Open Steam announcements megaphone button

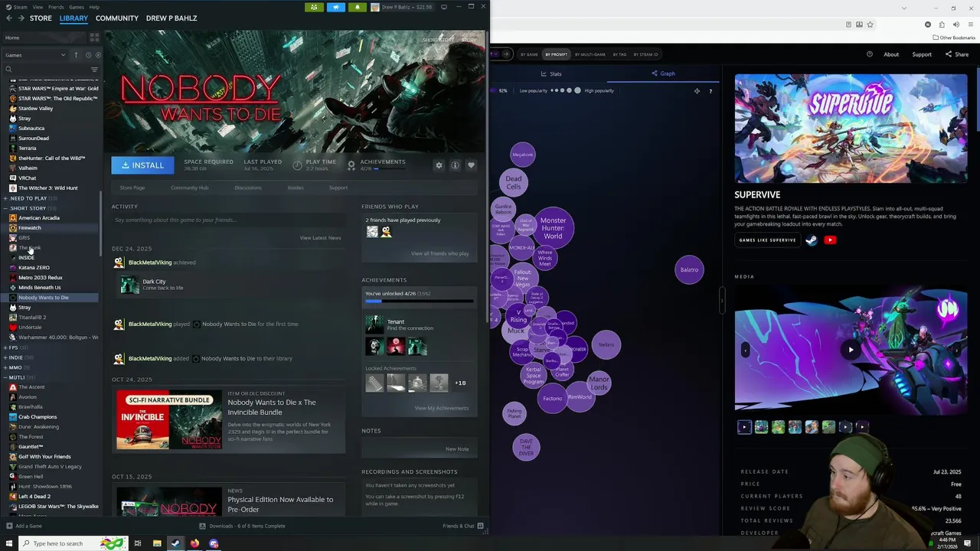(335, 7)
